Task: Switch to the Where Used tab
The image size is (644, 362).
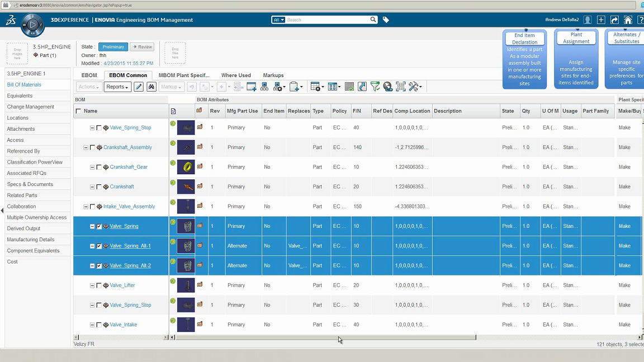Action: click(236, 75)
